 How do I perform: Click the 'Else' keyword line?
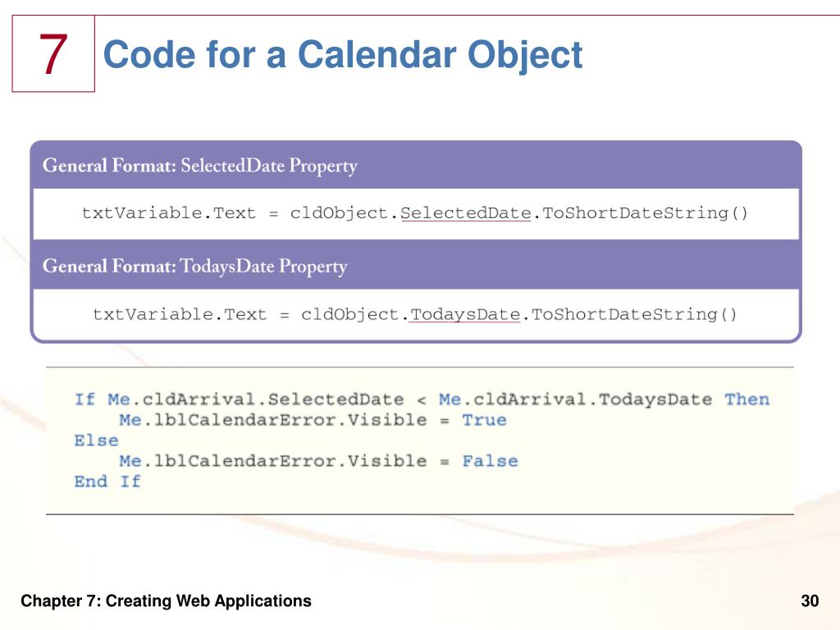96,441
